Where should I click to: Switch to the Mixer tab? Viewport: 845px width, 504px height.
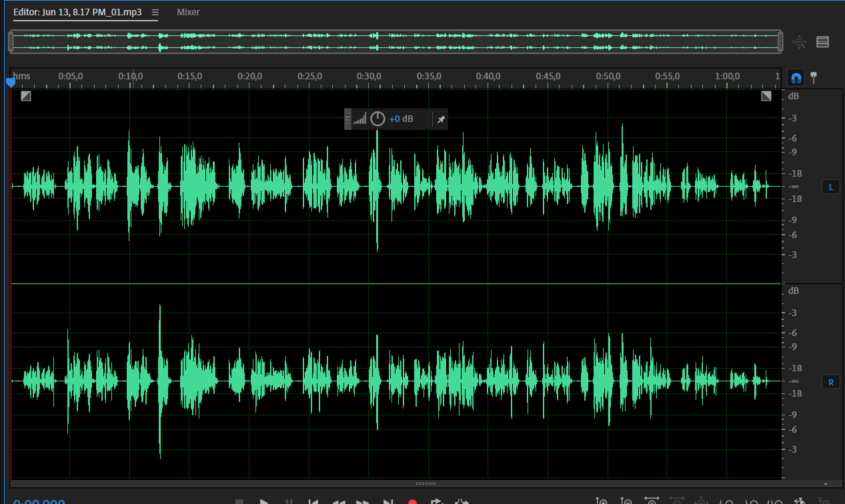(188, 12)
